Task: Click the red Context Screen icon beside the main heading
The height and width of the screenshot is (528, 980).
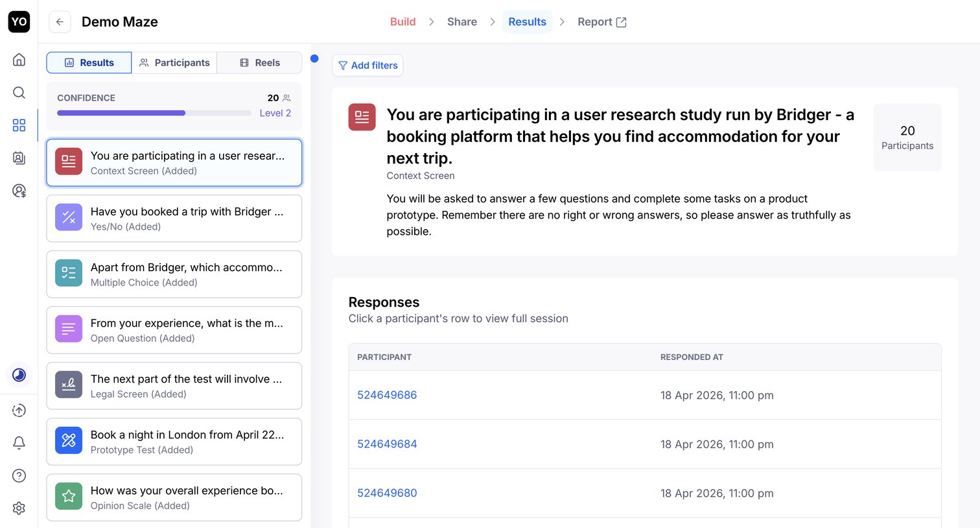Action: [x=362, y=117]
